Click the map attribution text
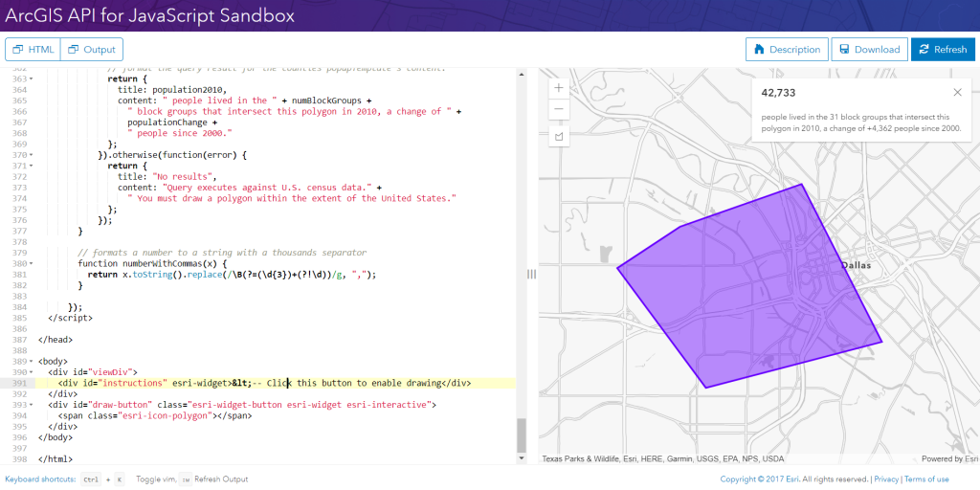The image size is (980, 490). 663,458
